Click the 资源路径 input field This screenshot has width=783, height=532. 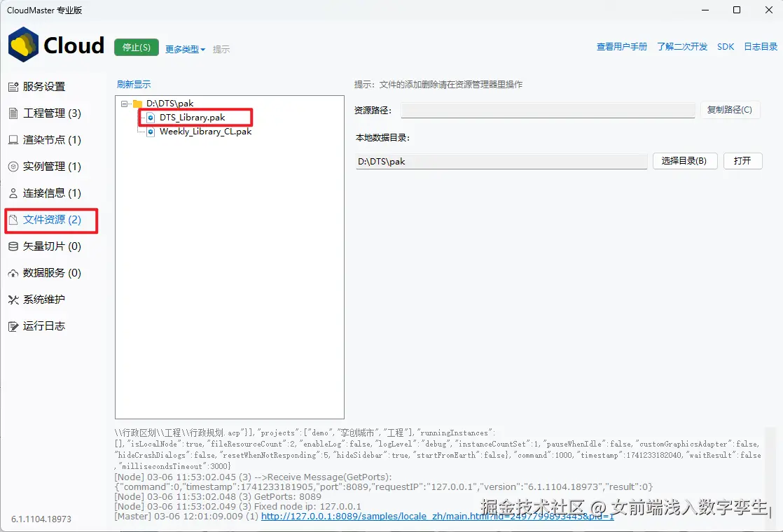(x=548, y=111)
